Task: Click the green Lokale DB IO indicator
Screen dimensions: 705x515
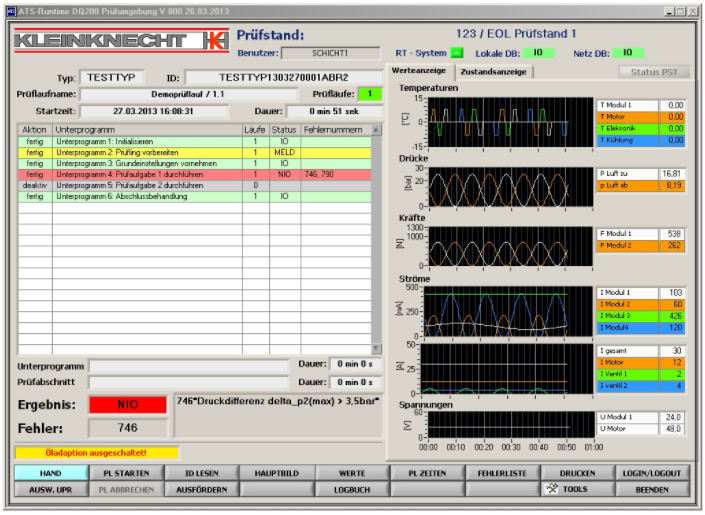Action: pyautogui.click(x=538, y=53)
